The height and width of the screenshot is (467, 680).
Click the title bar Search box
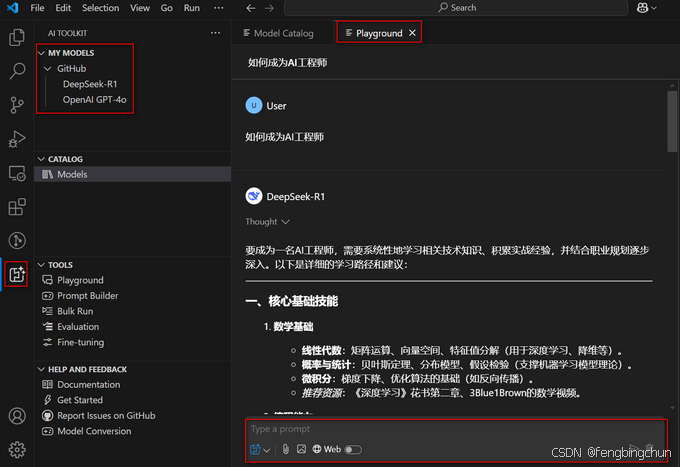coord(456,8)
